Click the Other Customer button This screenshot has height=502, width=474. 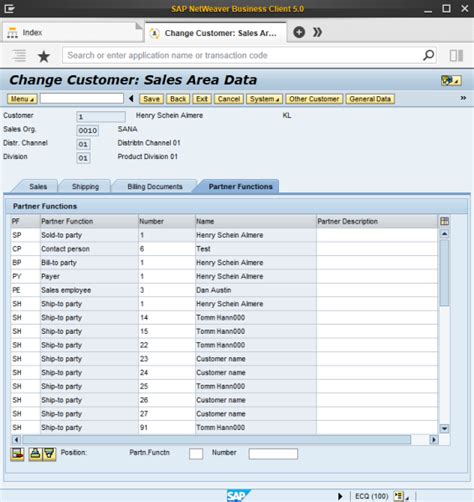(314, 99)
